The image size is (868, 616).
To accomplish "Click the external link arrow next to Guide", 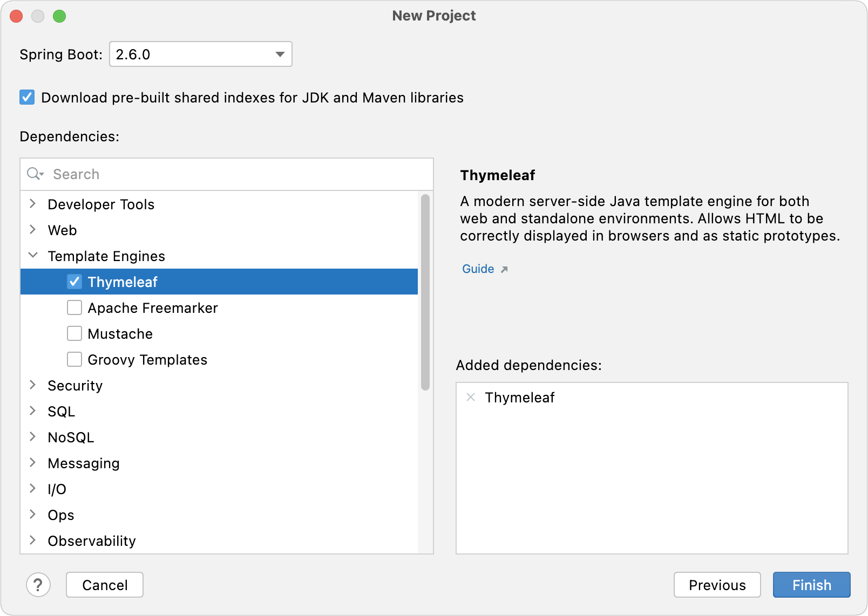I will tap(504, 269).
